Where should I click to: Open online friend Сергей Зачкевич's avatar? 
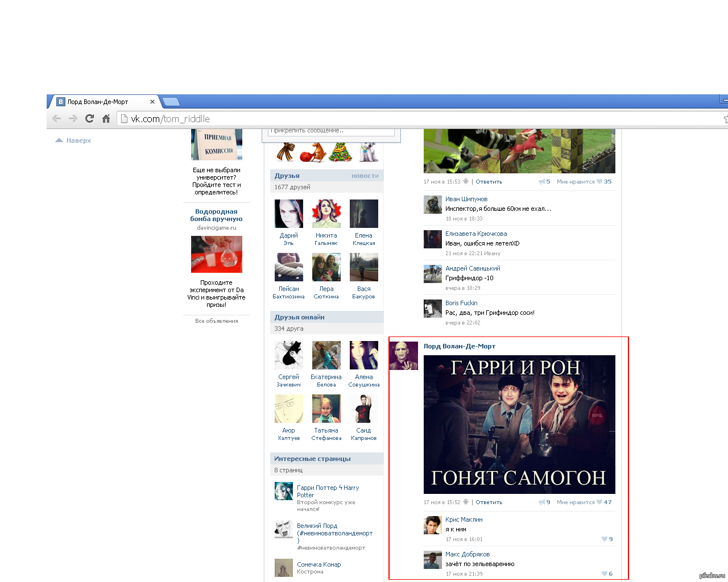[x=289, y=355]
